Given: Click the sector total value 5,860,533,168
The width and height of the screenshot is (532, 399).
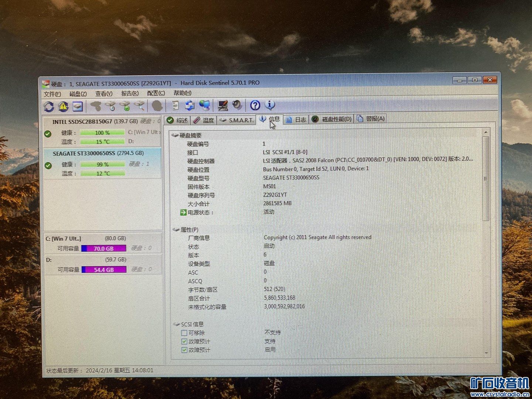Looking at the screenshot, I should [279, 297].
